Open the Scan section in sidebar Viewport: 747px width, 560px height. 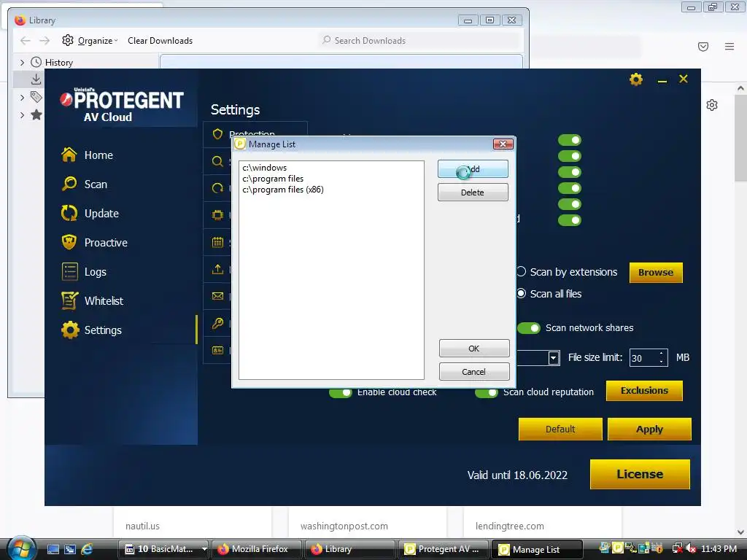click(96, 184)
